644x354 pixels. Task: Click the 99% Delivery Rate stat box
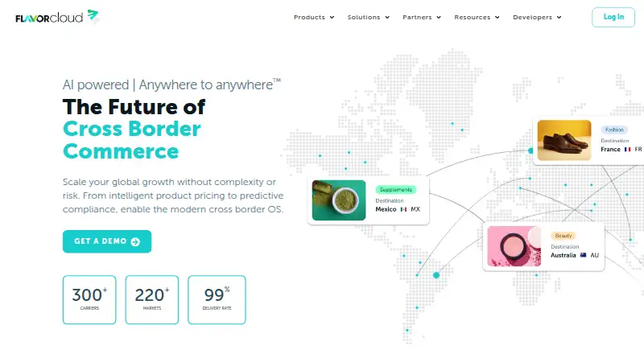pos(217,300)
